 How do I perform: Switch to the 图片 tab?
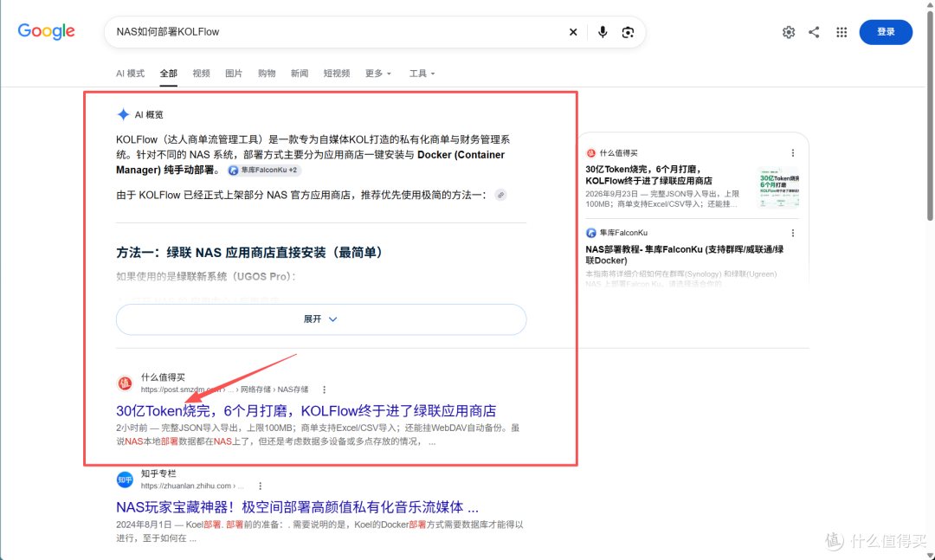click(x=234, y=74)
